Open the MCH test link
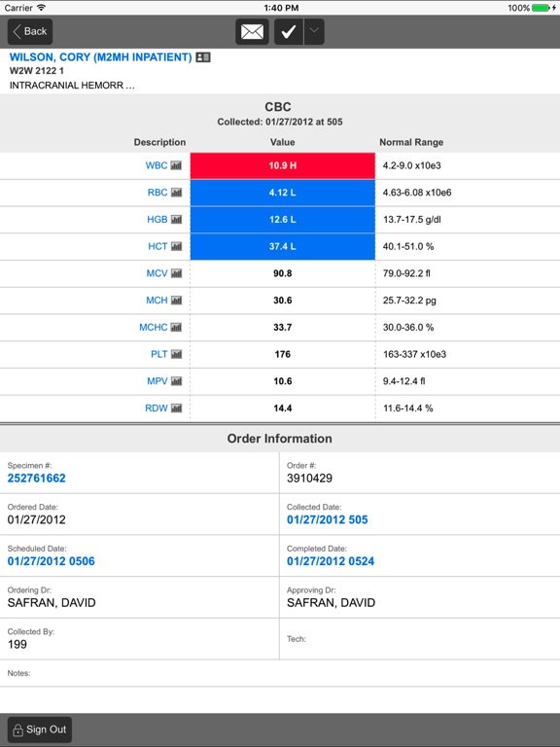The height and width of the screenshot is (747, 560). coord(157,301)
